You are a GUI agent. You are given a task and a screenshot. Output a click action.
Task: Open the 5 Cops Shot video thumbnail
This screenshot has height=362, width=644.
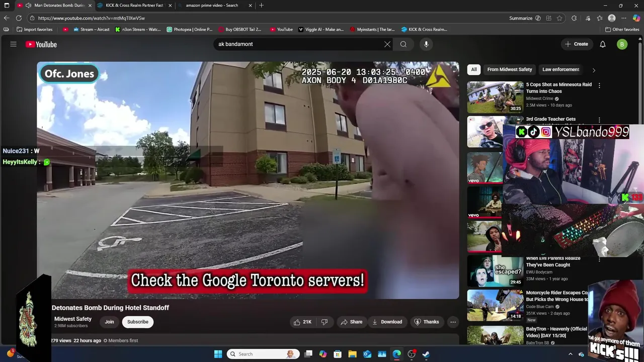click(x=495, y=97)
